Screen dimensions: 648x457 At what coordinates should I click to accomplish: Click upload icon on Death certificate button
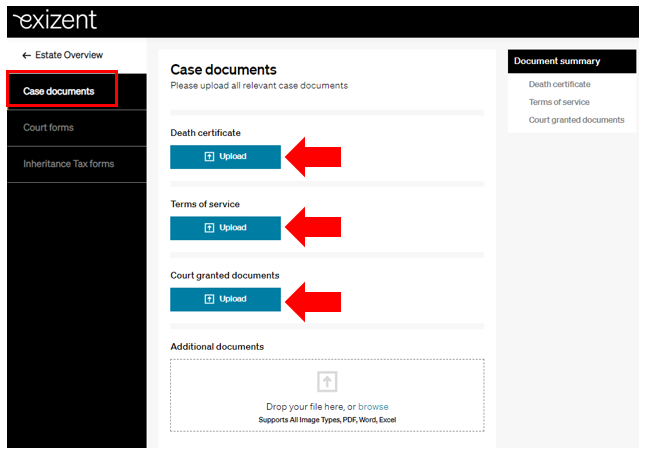tap(209, 157)
